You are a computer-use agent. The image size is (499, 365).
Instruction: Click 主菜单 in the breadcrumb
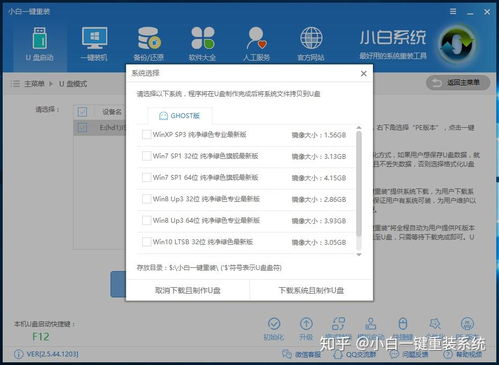coord(34,84)
